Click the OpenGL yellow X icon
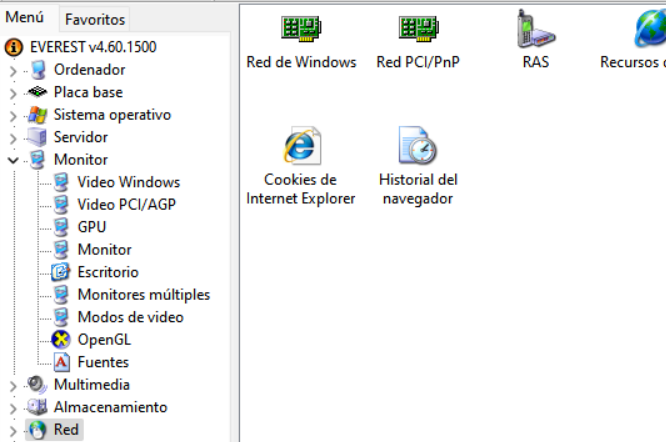Viewport: 666px width, 442px height. 61,340
